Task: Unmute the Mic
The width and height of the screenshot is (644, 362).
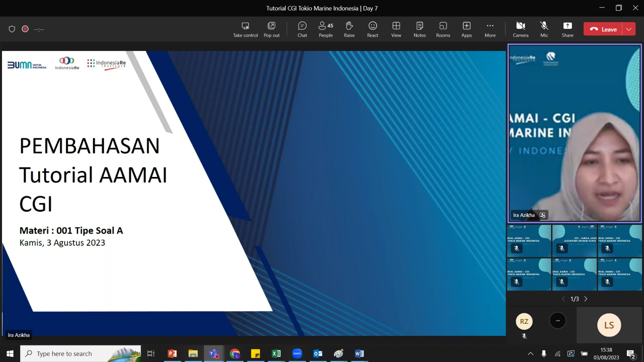Action: [544, 29]
